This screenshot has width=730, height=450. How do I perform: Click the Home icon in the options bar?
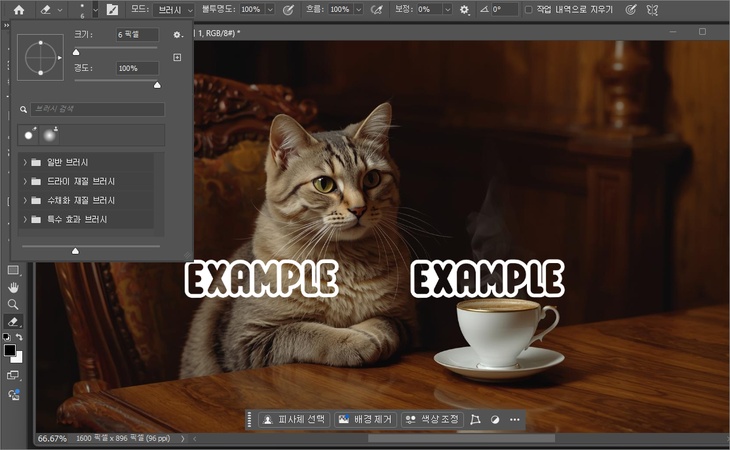(18, 9)
